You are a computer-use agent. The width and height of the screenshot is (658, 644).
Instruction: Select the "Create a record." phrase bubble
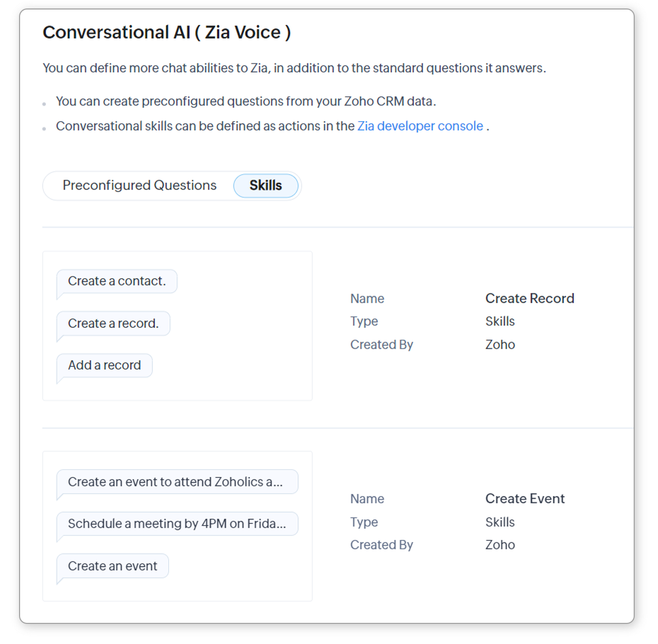click(x=113, y=324)
